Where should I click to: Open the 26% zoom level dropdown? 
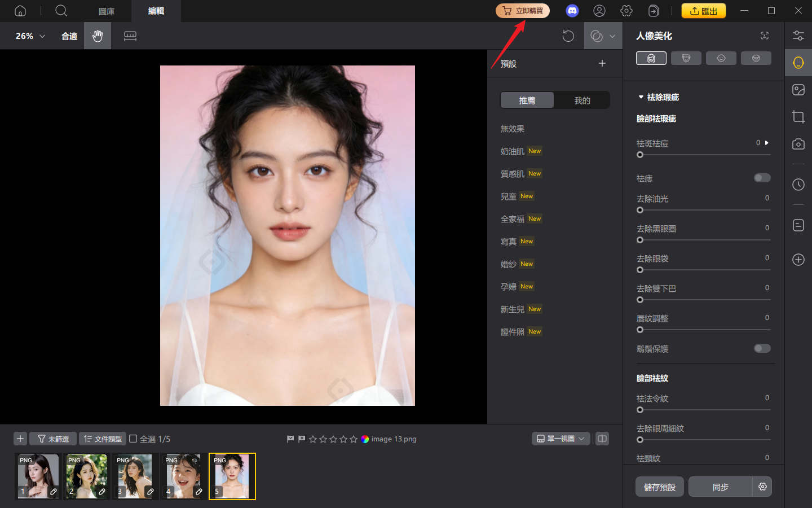click(x=30, y=36)
